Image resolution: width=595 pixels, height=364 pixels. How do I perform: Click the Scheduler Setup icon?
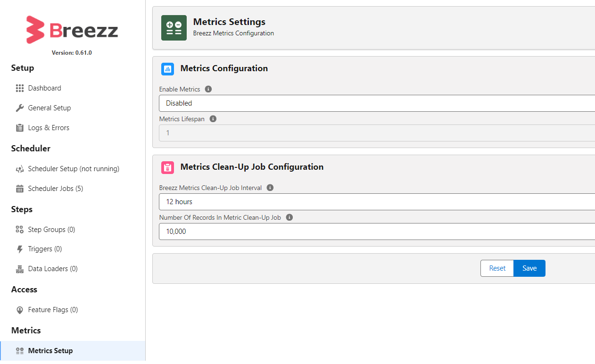(x=19, y=168)
